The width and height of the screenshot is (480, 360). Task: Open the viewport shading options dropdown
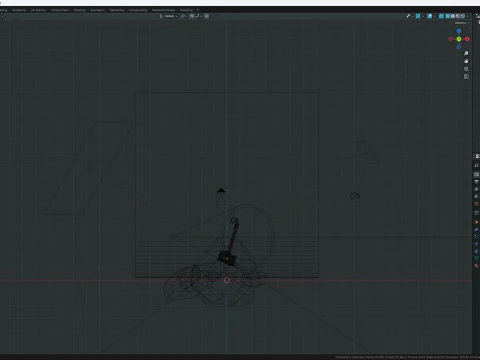pos(467,16)
